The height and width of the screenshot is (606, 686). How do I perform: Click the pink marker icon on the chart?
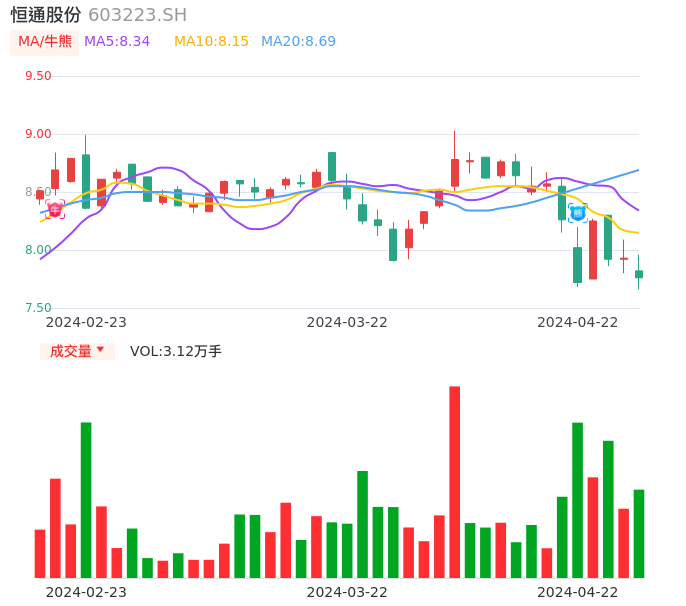(x=55, y=209)
